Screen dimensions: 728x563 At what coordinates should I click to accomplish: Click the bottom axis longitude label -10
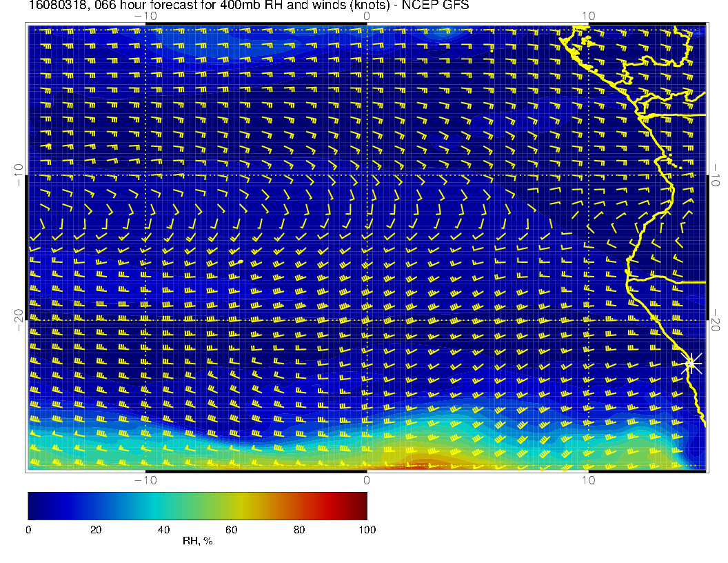tap(145, 480)
